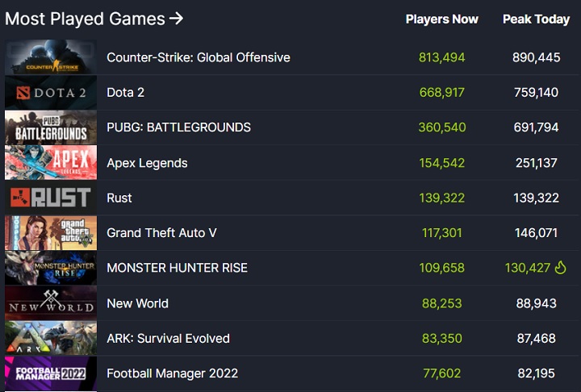Sort by the Players Now column header
The width and height of the screenshot is (581, 392).
pos(441,19)
